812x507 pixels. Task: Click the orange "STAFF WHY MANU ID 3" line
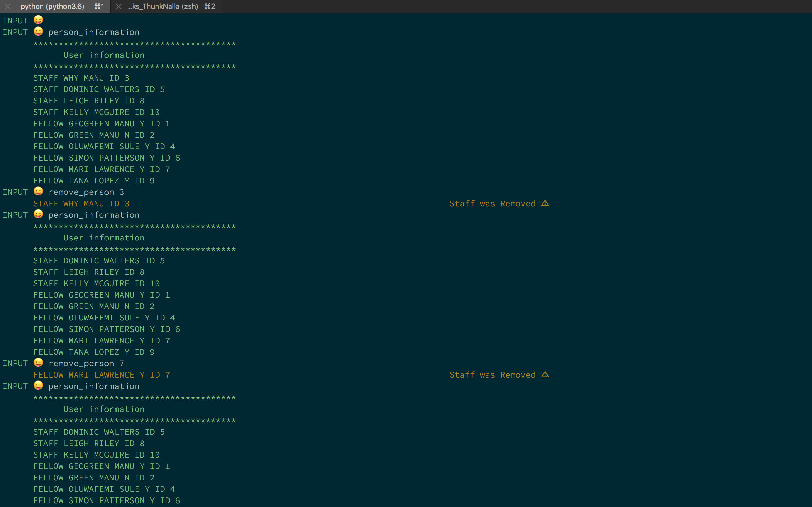[x=81, y=204]
